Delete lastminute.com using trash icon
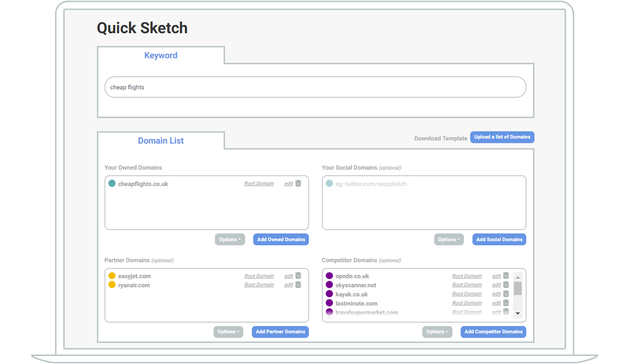This screenshot has width=630, height=364. pyautogui.click(x=506, y=303)
